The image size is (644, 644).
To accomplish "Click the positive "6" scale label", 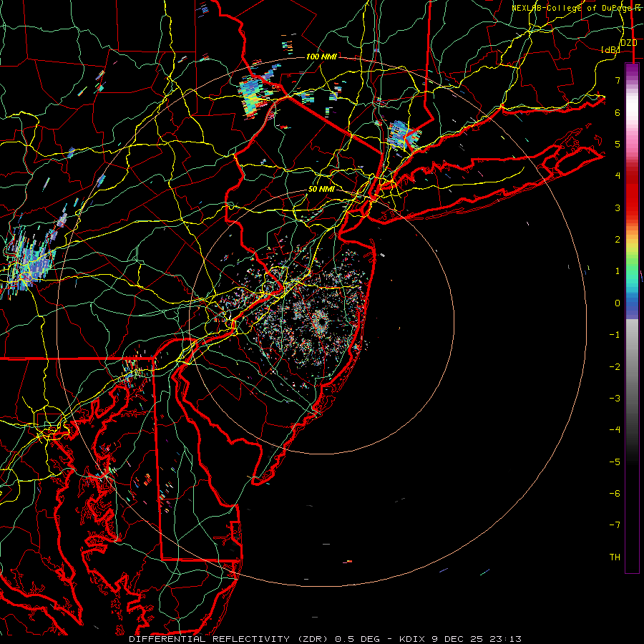I will [x=618, y=112].
